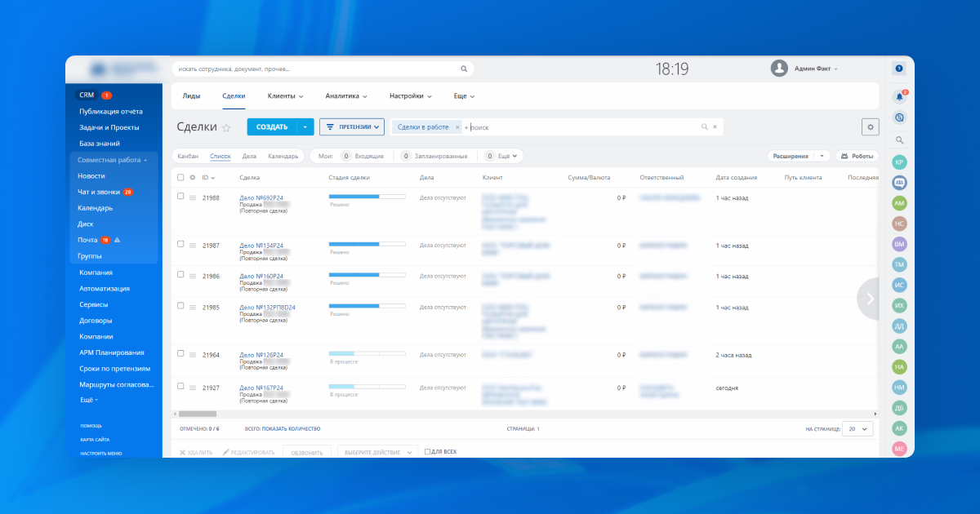Check the box for deal 21988
The height and width of the screenshot is (514, 980).
click(180, 196)
